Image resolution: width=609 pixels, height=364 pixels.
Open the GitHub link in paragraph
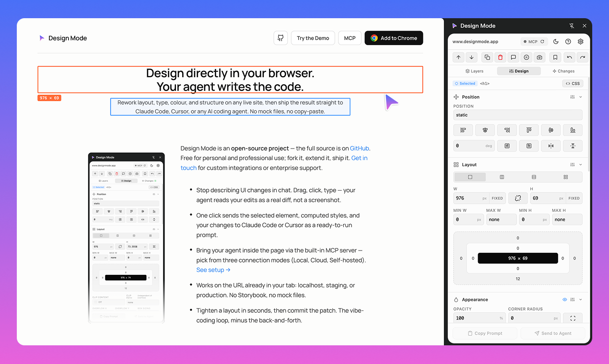click(x=360, y=148)
